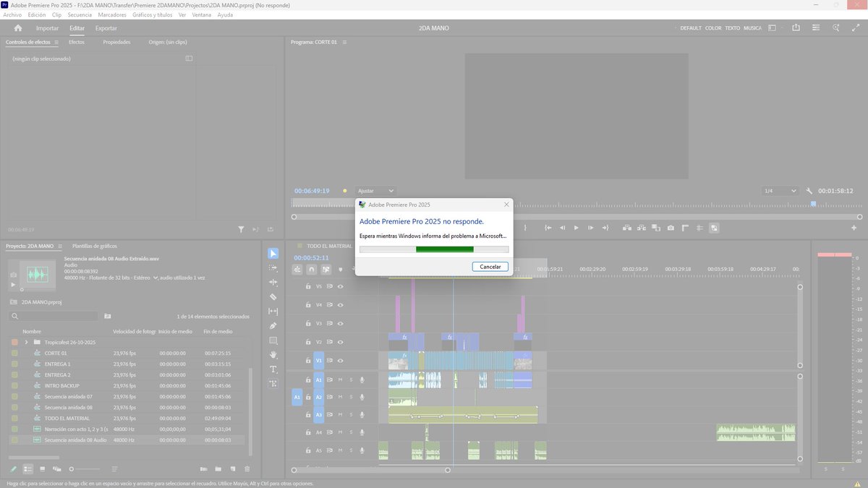This screenshot has width=868, height=488.
Task: Click the Extract button in program monitor
Action: (x=641, y=228)
